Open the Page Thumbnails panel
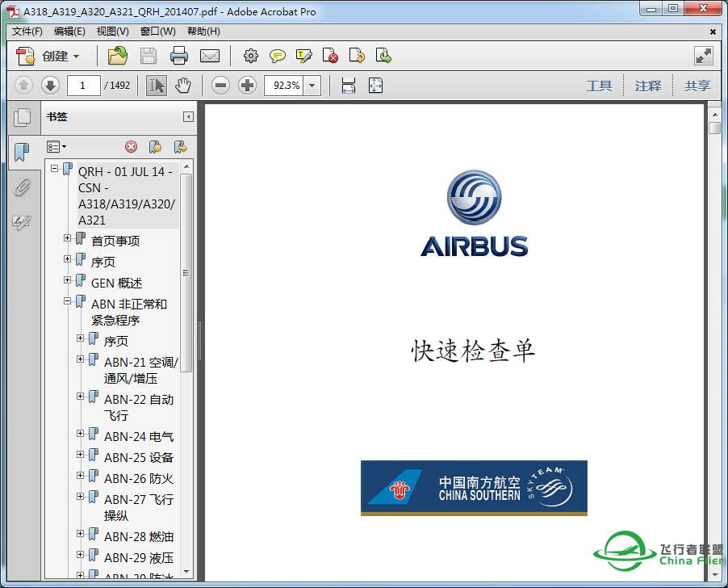This screenshot has height=588, width=728. click(23, 117)
